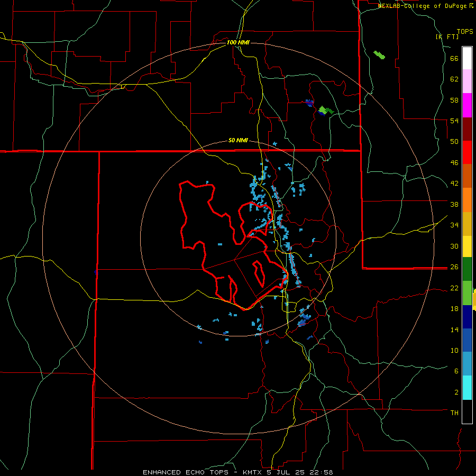Click the 14 legend value
This screenshot has height=476, width=476.
point(454,329)
